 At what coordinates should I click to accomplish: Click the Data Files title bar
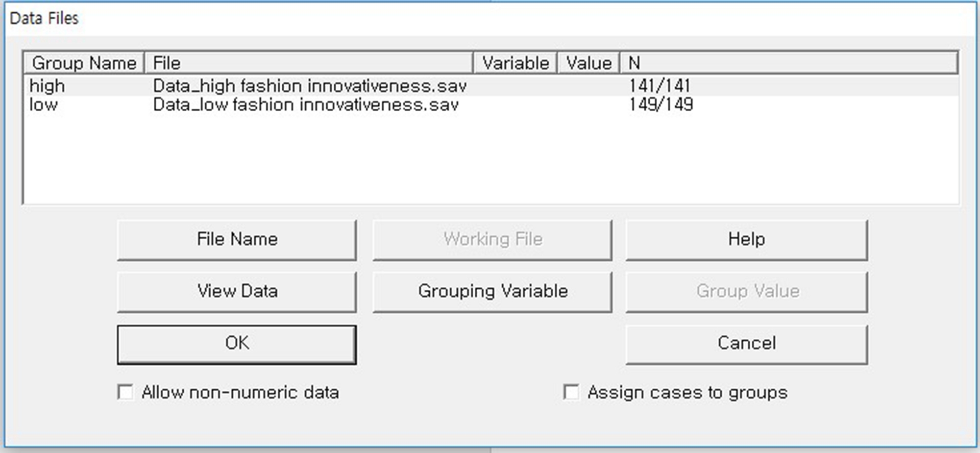pos(490,19)
